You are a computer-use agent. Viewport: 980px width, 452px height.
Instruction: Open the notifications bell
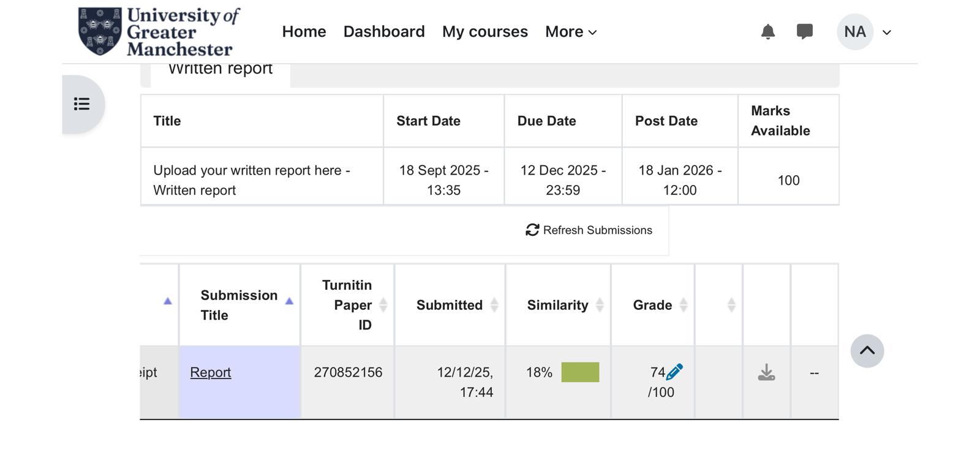coord(768,32)
